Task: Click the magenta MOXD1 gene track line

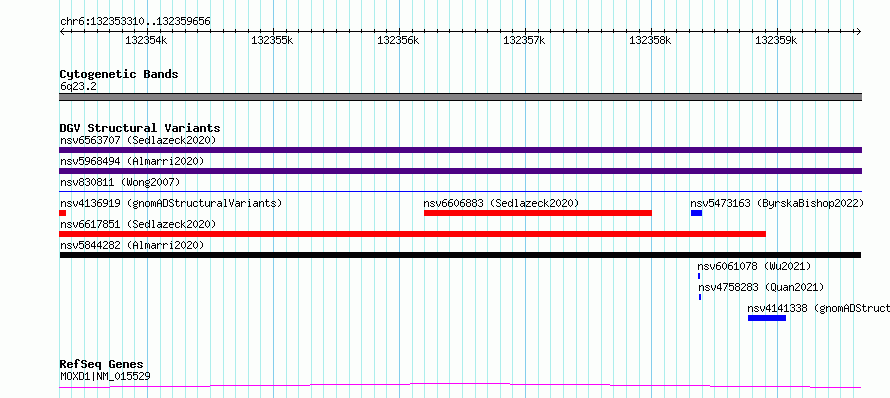Action: pyautogui.click(x=460, y=386)
